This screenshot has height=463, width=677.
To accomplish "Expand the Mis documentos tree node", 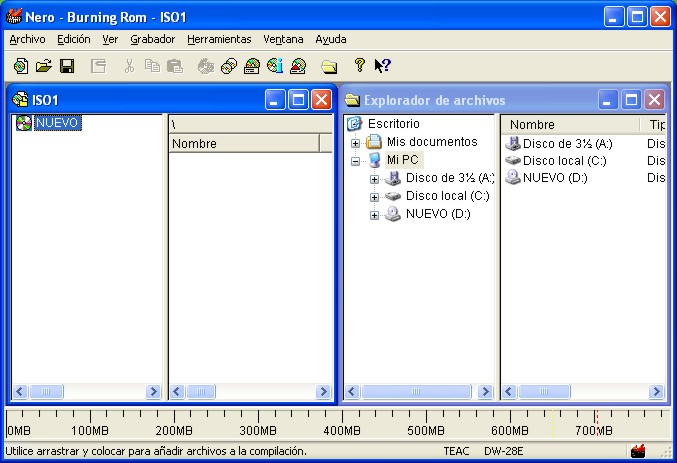I will coord(355,142).
